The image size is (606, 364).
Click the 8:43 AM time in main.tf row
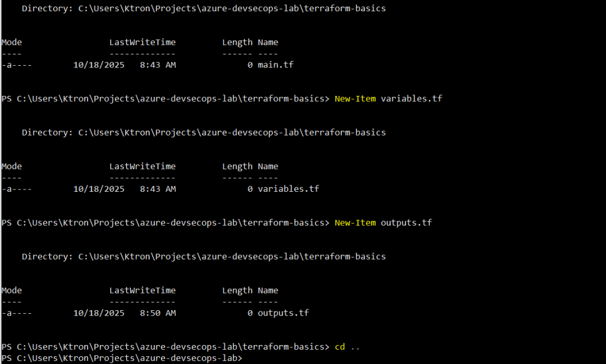157,65
